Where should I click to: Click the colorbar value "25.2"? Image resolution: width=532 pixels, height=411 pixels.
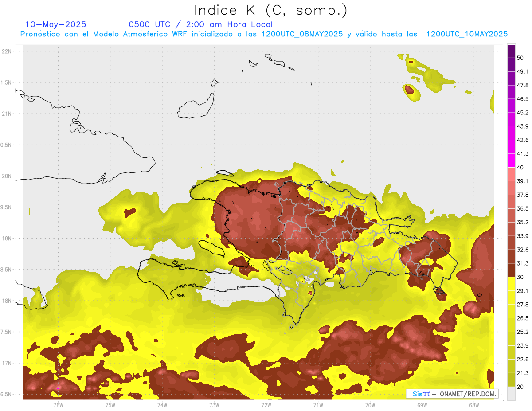[523, 332]
